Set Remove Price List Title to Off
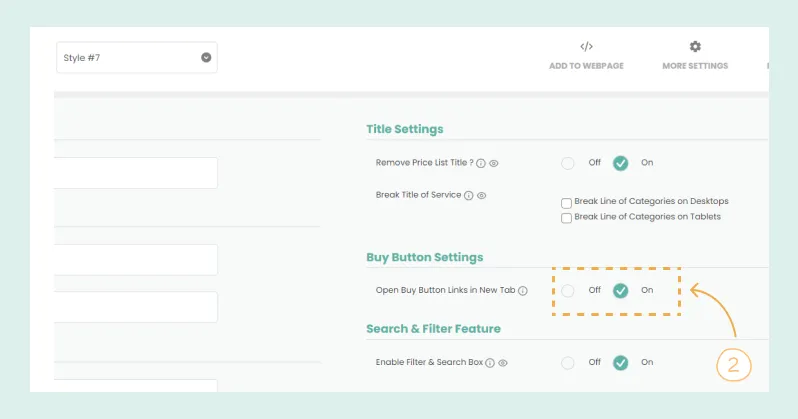798x419 pixels. pyautogui.click(x=567, y=163)
